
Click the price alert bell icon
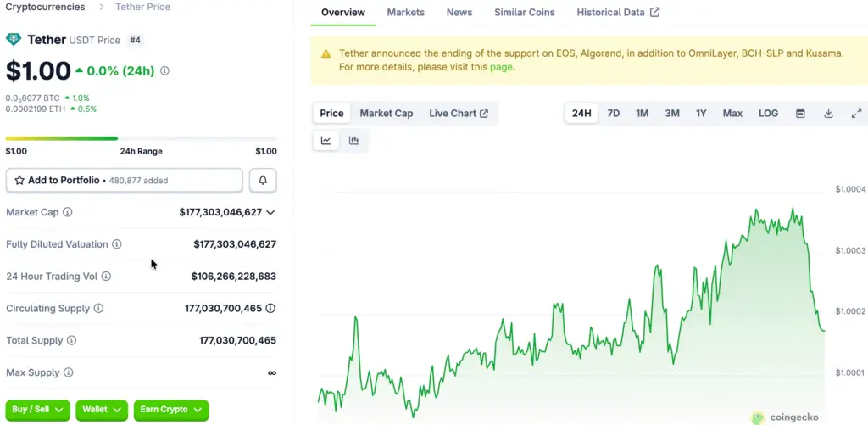(263, 181)
